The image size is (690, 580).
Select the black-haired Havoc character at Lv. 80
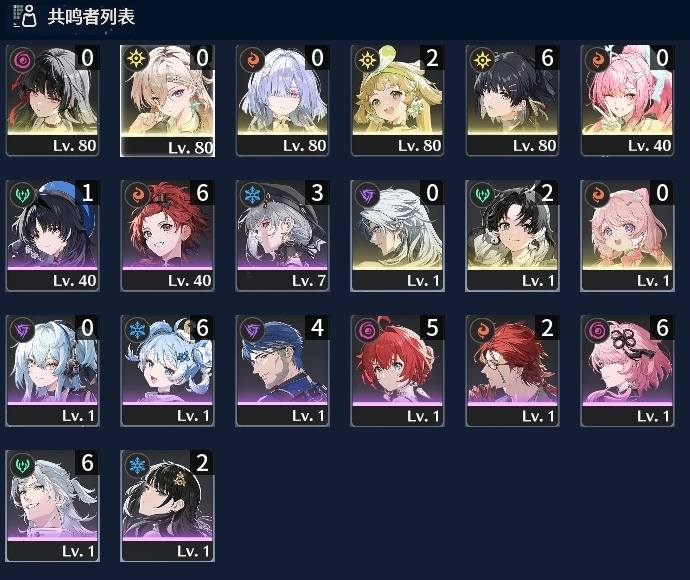(x=53, y=100)
